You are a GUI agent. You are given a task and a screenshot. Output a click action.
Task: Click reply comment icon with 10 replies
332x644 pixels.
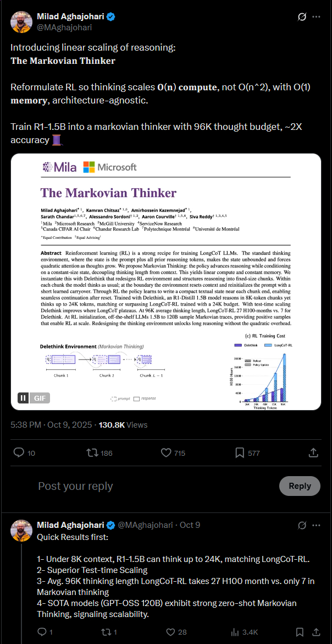[24, 452]
